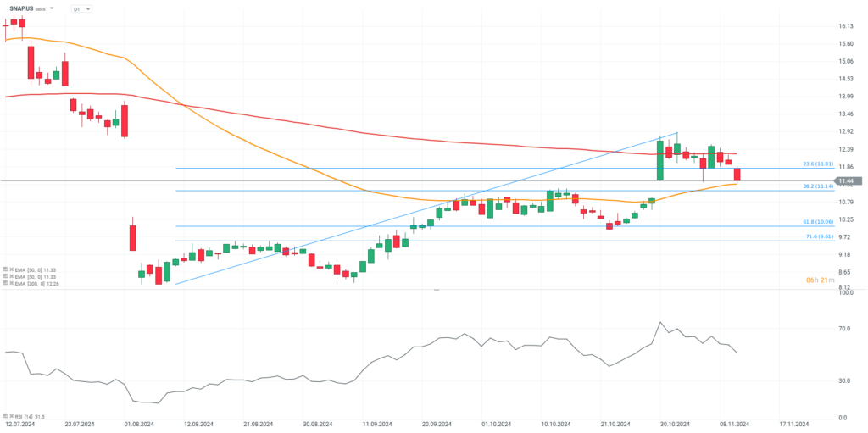The width and height of the screenshot is (868, 433).
Task: Remove the EMA 200 indicator
Action: point(12,282)
